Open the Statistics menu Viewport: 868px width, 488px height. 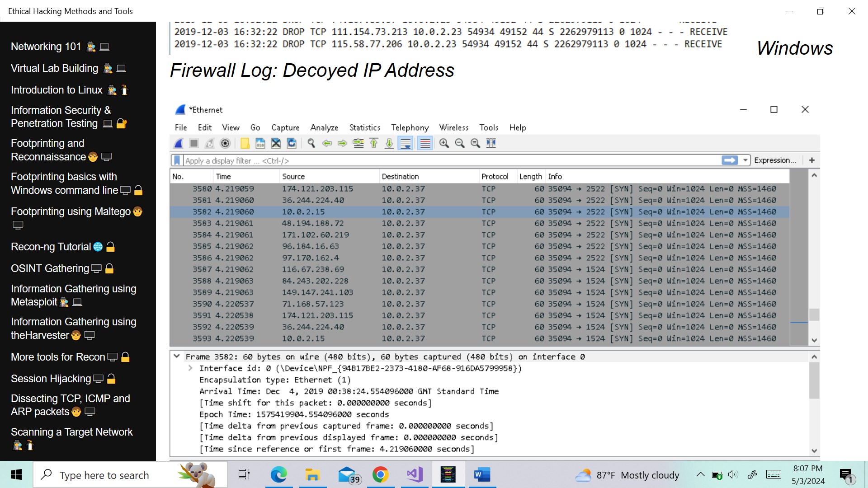pos(364,127)
